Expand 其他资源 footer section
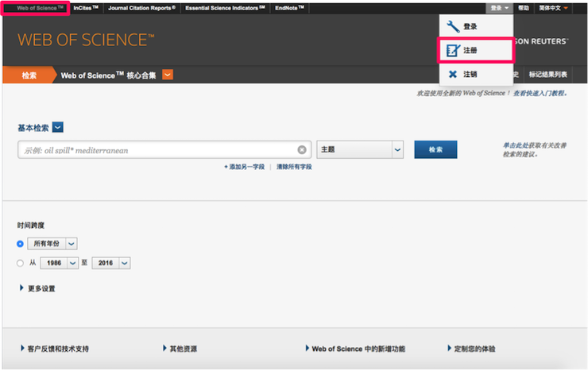 point(180,349)
